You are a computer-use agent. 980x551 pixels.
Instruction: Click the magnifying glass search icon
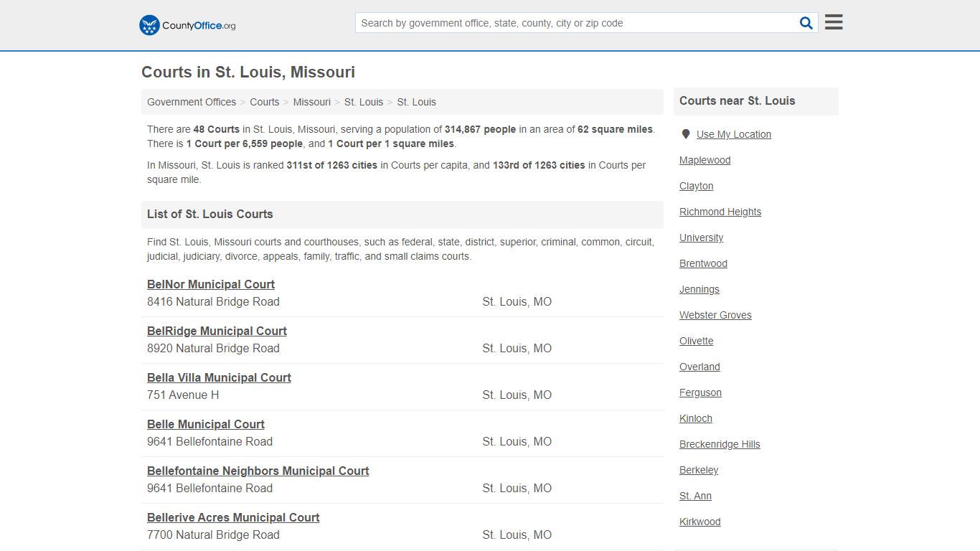click(x=806, y=23)
